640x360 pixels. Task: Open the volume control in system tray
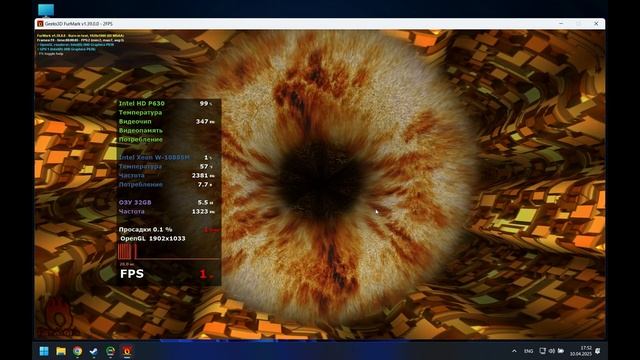click(552, 351)
